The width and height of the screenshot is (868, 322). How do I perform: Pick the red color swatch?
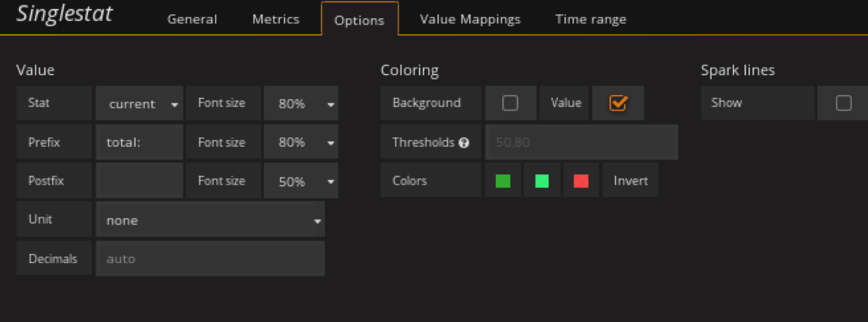[x=581, y=181]
